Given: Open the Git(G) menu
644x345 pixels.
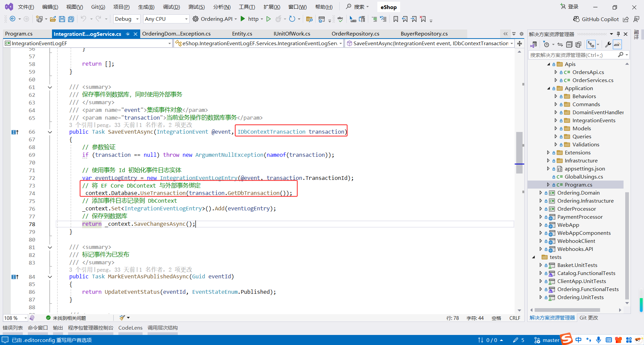Looking at the screenshot, I should point(98,7).
